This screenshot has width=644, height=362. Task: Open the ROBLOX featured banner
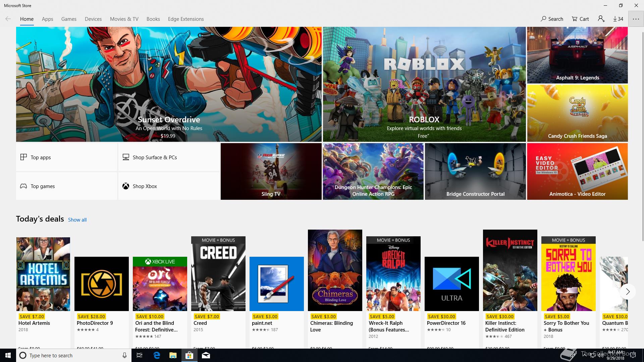click(x=424, y=84)
